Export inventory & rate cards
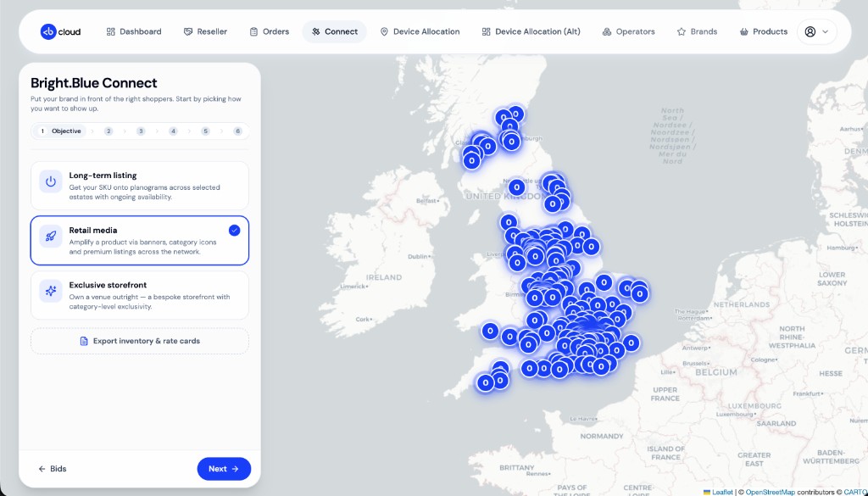This screenshot has width=868, height=496. (x=140, y=341)
